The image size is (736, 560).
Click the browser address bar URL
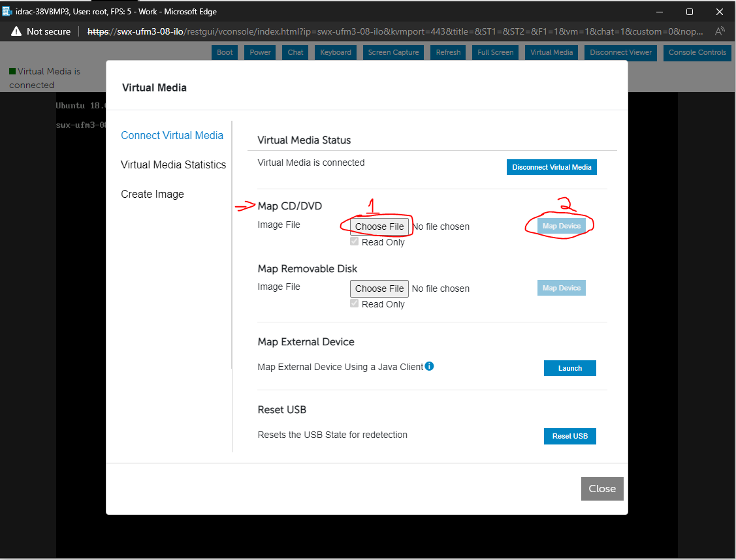pyautogui.click(x=392, y=31)
